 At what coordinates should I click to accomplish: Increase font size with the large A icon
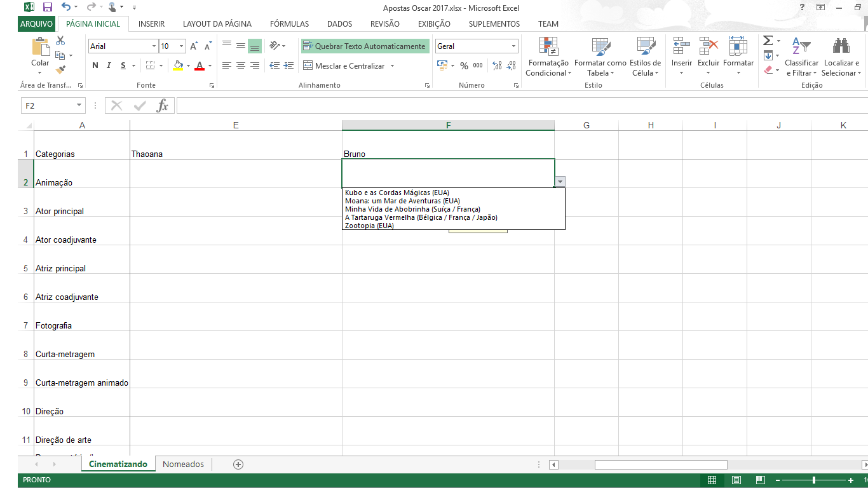coord(194,46)
